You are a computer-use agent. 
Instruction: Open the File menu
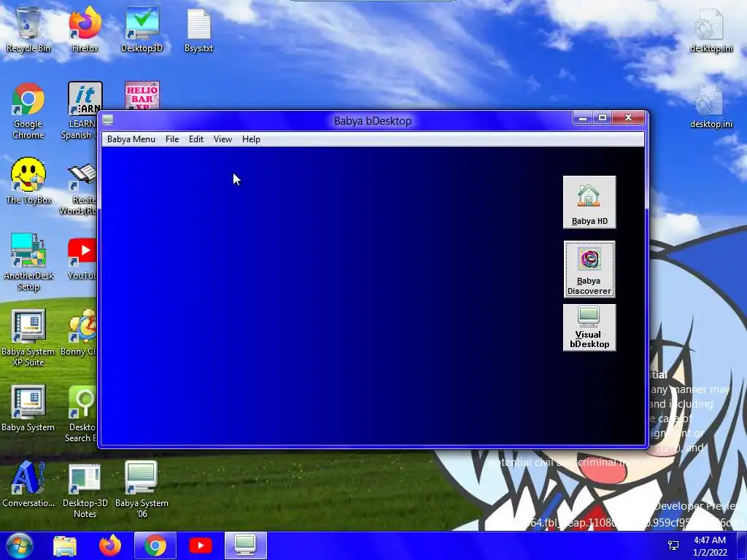coord(172,139)
